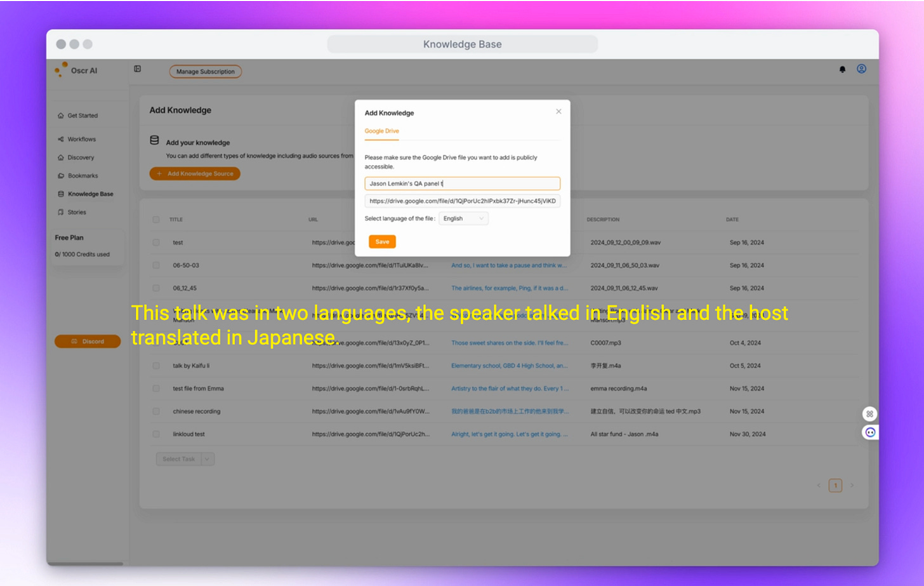This screenshot has height=586, width=924.
Task: Click the Add Knowledge Source button
Action: point(195,173)
